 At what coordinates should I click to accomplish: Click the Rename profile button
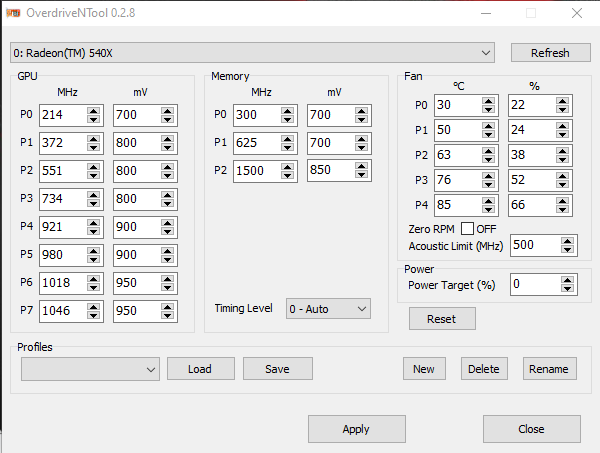(549, 369)
